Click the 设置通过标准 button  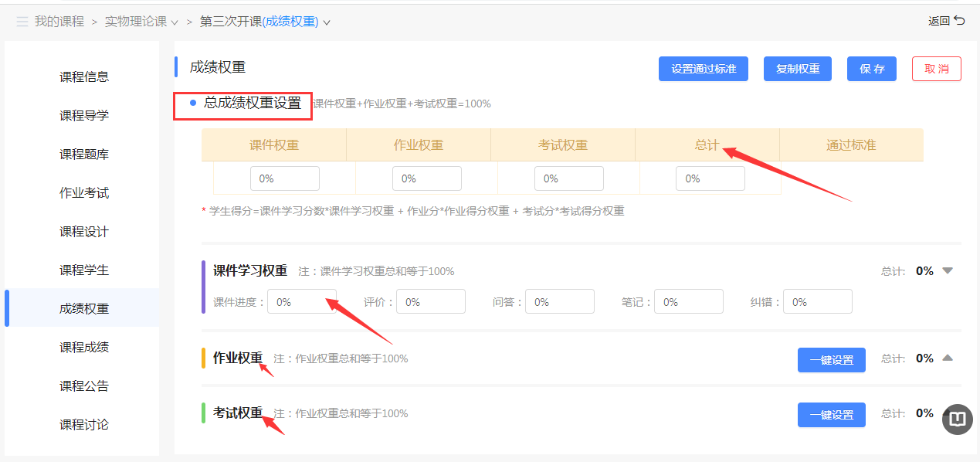pyautogui.click(x=704, y=69)
